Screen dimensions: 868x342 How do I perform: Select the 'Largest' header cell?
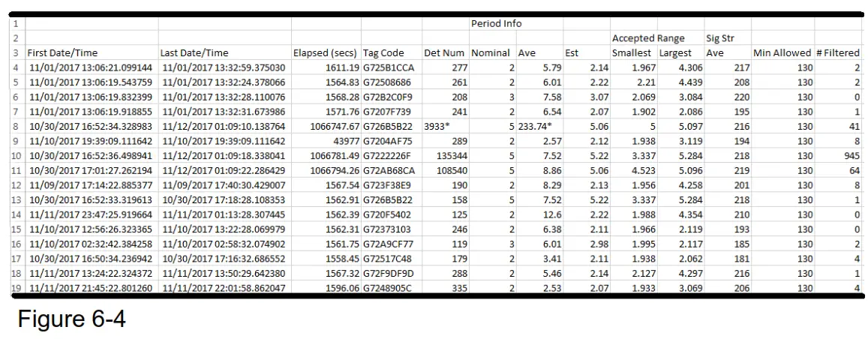click(x=681, y=52)
